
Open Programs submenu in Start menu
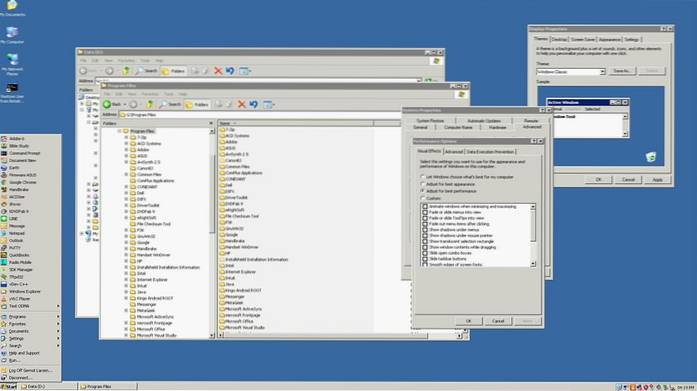click(31, 317)
